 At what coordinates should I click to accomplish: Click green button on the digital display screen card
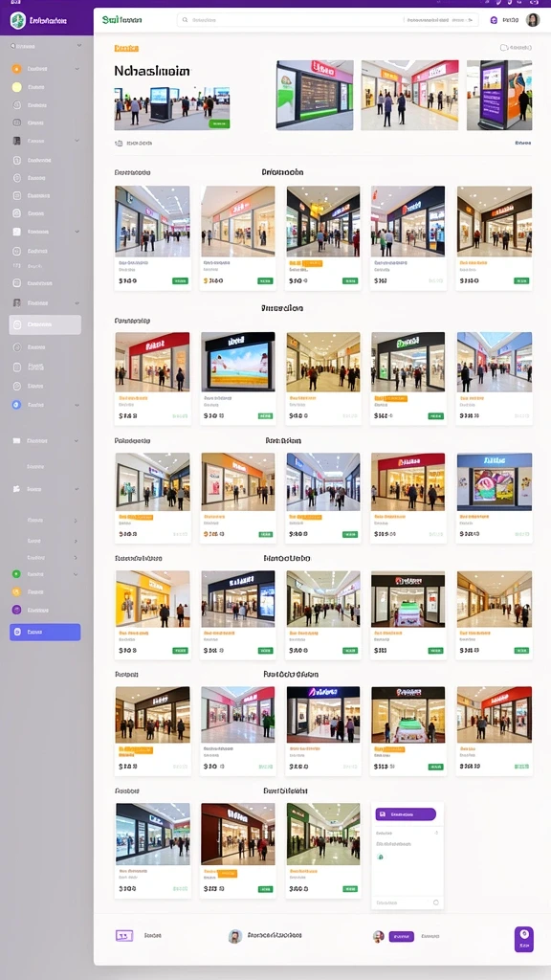click(266, 415)
